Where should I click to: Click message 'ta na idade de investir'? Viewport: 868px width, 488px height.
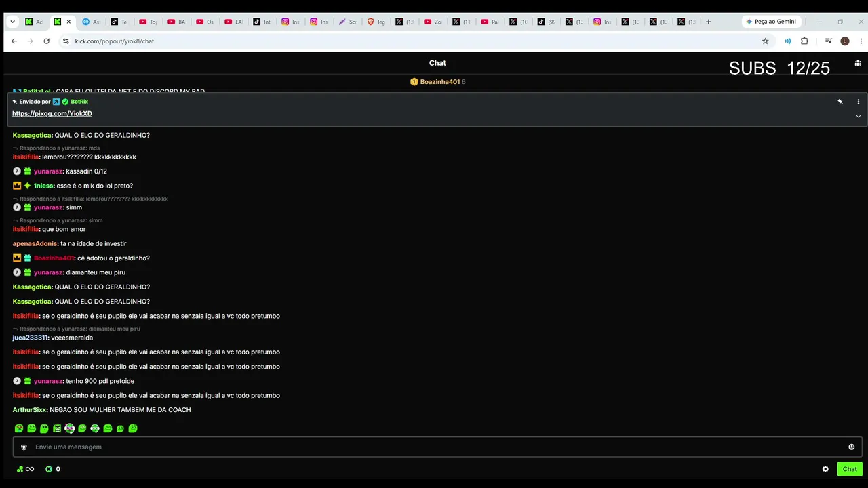pos(94,243)
